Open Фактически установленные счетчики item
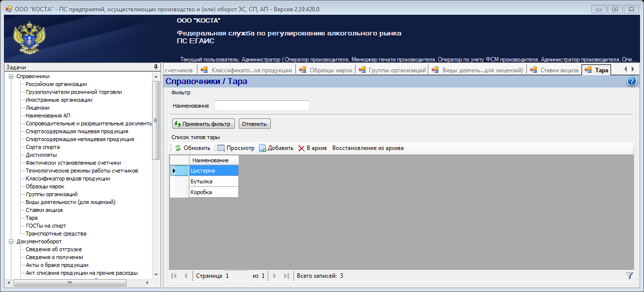The image size is (644, 292). pos(73,163)
